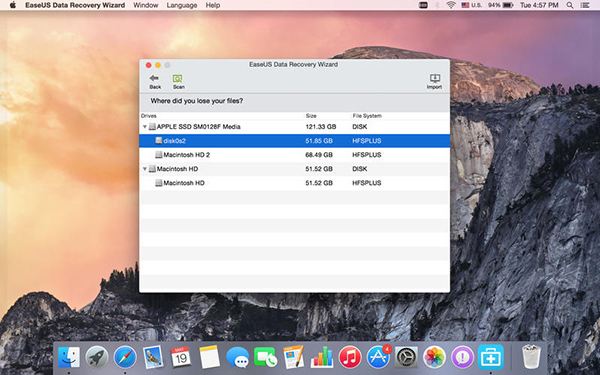Viewport: 600px width, 375px height.
Task: Open Calendar from the Dock
Action: tap(181, 357)
